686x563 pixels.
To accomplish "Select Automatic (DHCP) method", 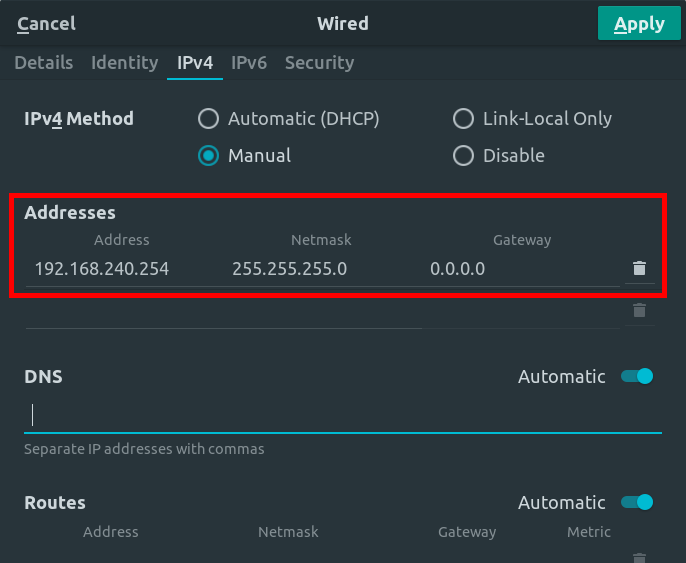I will point(289,119).
